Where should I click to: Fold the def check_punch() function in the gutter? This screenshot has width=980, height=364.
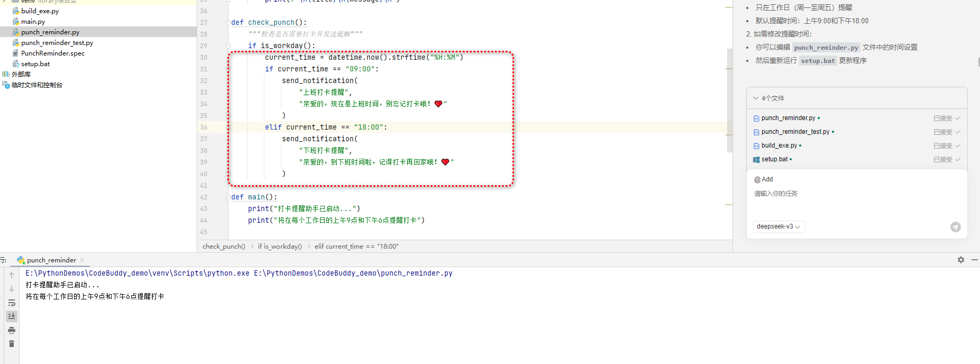coord(228,22)
